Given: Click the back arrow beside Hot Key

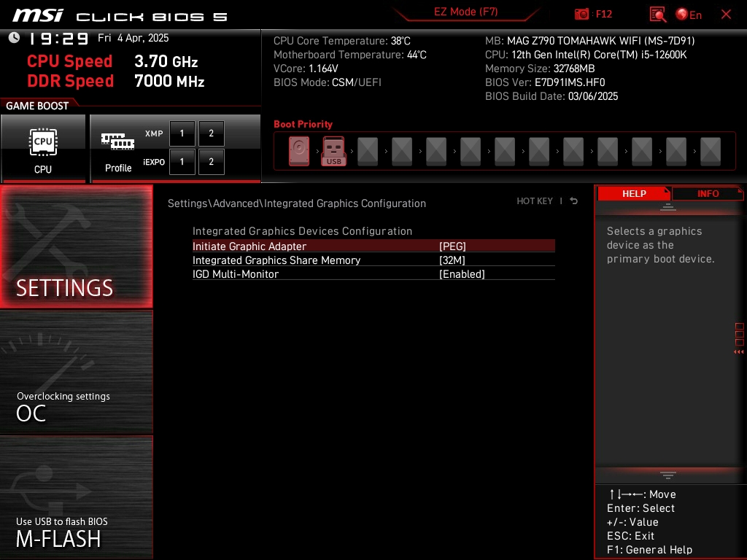Looking at the screenshot, I should [x=574, y=201].
